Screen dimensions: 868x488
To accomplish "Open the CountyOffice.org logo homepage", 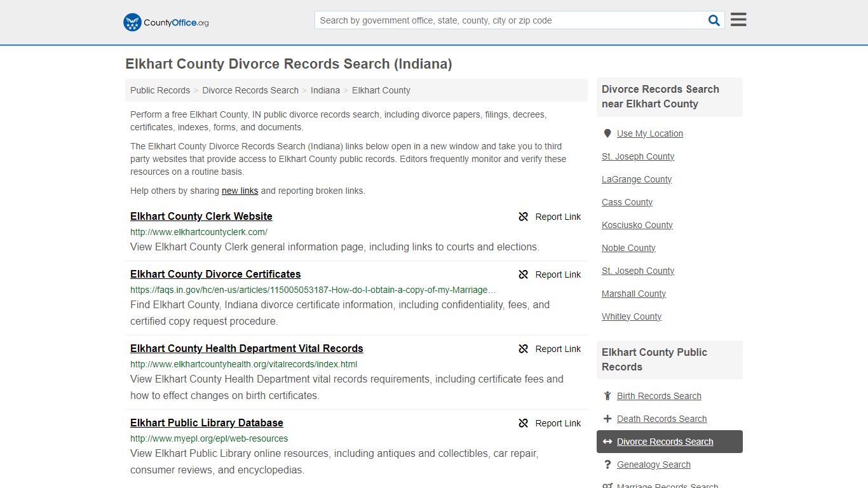I will (166, 22).
